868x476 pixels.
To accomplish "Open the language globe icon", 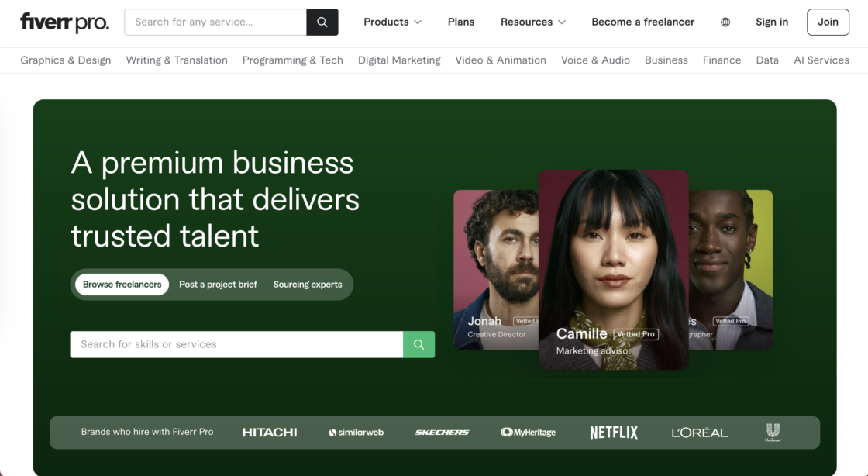I will 725,22.
